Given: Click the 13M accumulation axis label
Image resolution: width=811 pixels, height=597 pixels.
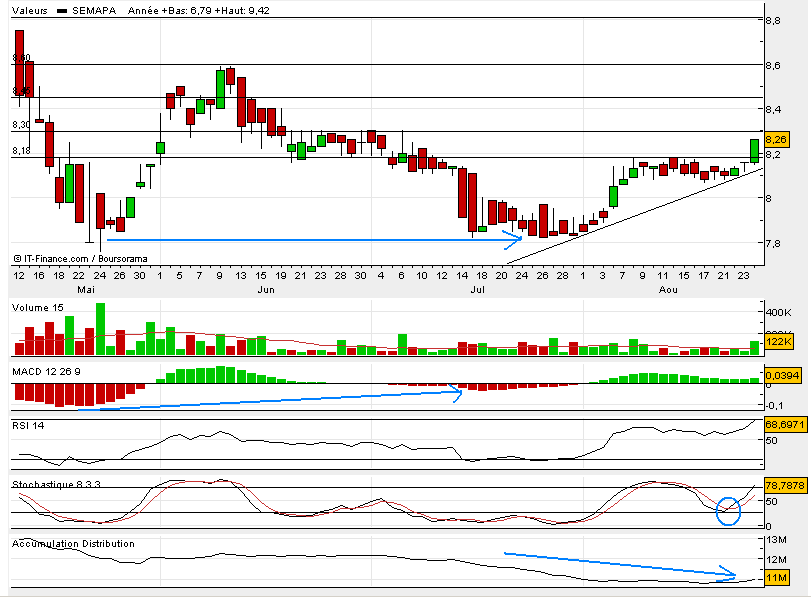Looking at the screenshot, I should (x=776, y=540).
